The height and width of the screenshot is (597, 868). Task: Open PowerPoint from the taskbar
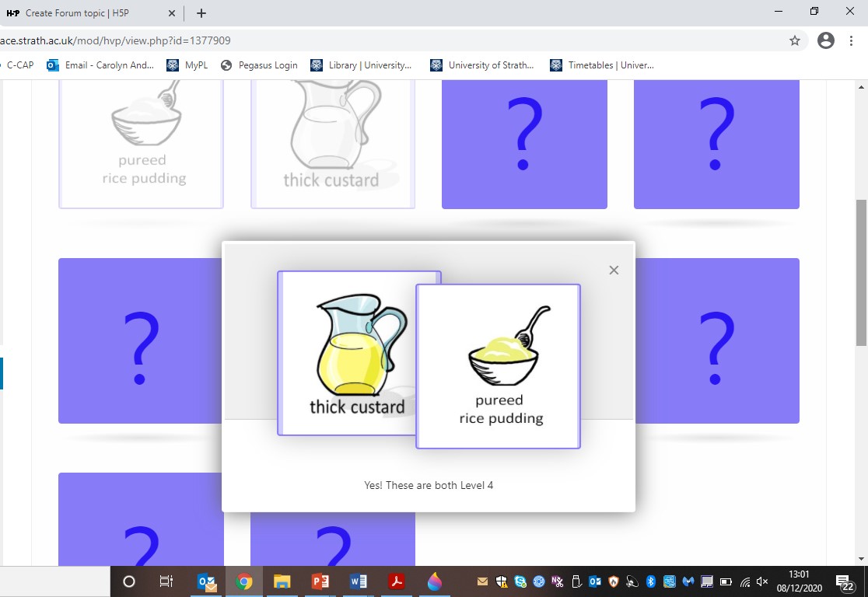(x=320, y=581)
